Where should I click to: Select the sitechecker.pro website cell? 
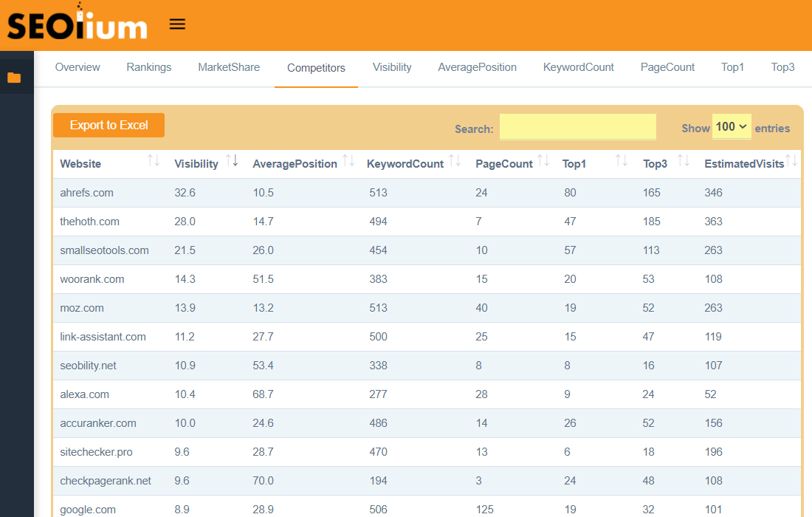point(96,452)
